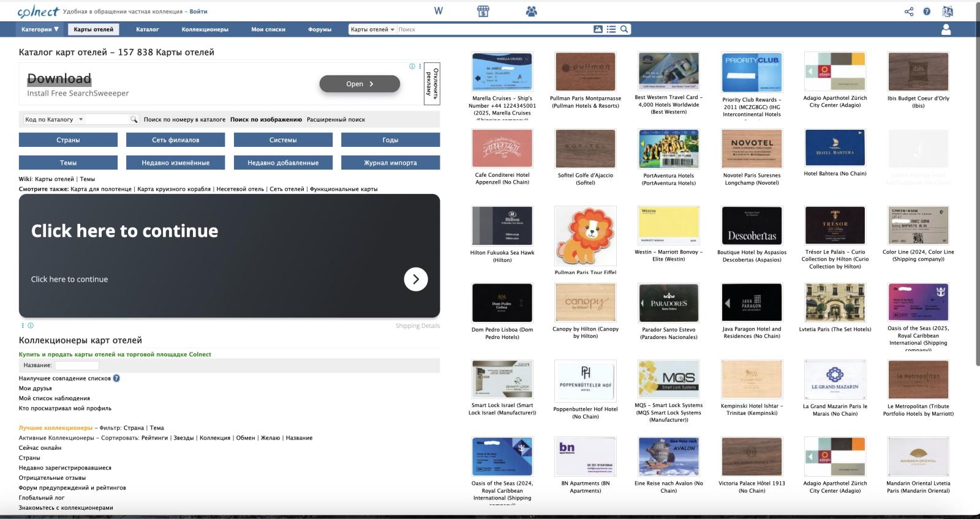Click image search icon in search bar

point(598,29)
